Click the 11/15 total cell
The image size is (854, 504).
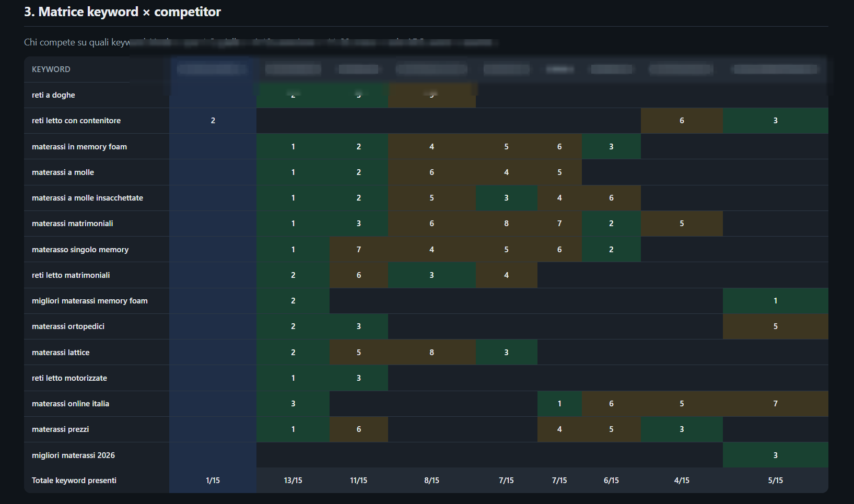click(359, 480)
